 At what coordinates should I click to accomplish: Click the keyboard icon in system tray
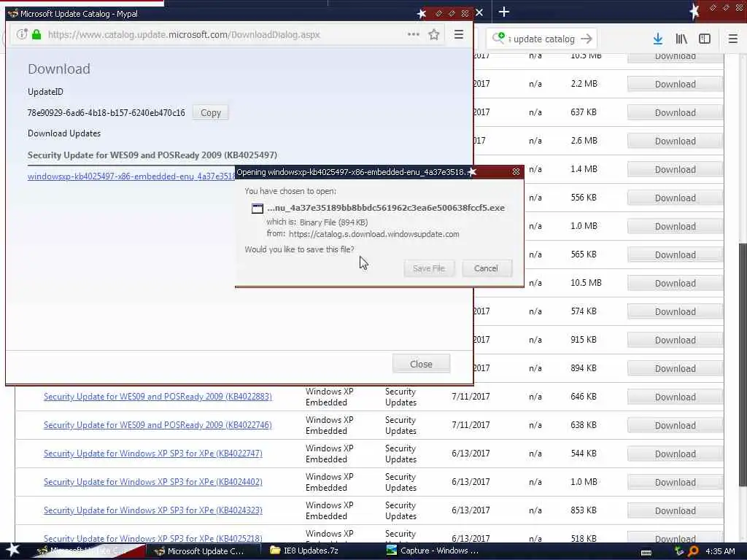pos(646,552)
